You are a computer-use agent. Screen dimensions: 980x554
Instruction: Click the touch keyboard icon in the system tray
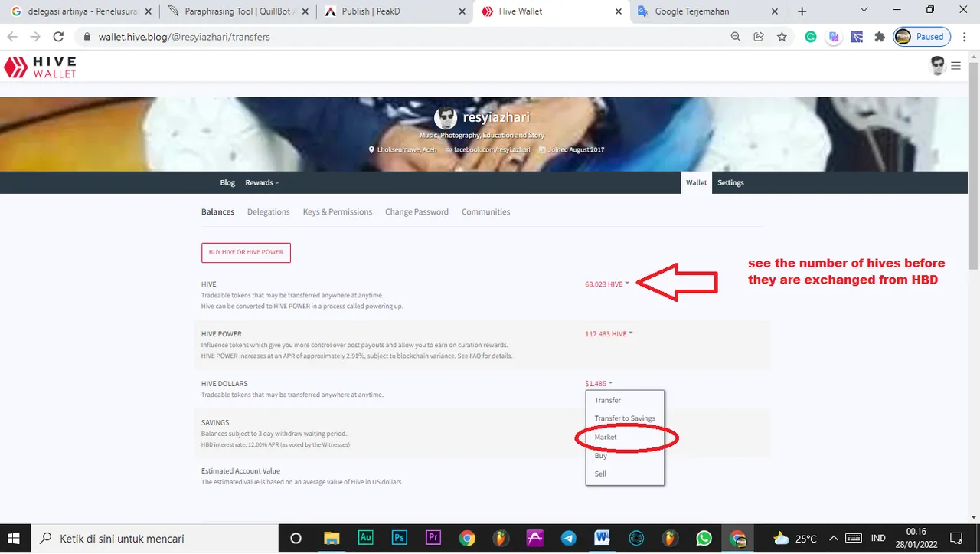[854, 538]
